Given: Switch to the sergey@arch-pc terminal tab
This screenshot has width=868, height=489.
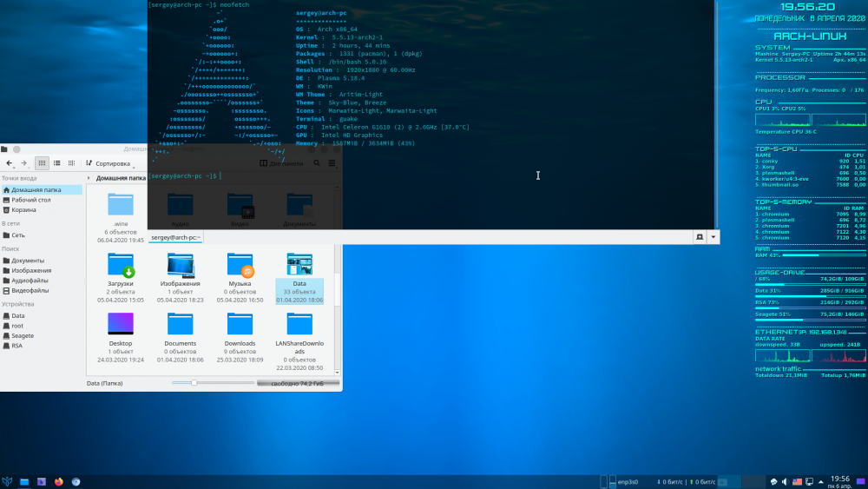Looking at the screenshot, I should (x=176, y=238).
